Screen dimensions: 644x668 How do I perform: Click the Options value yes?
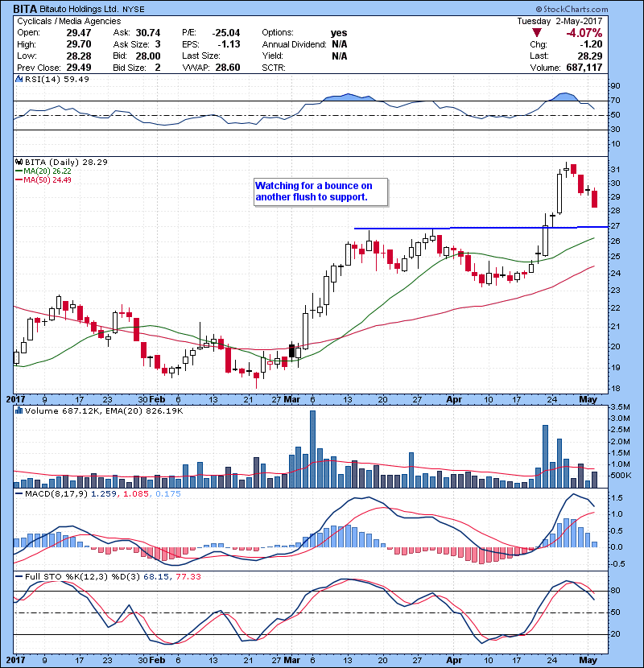[339, 33]
